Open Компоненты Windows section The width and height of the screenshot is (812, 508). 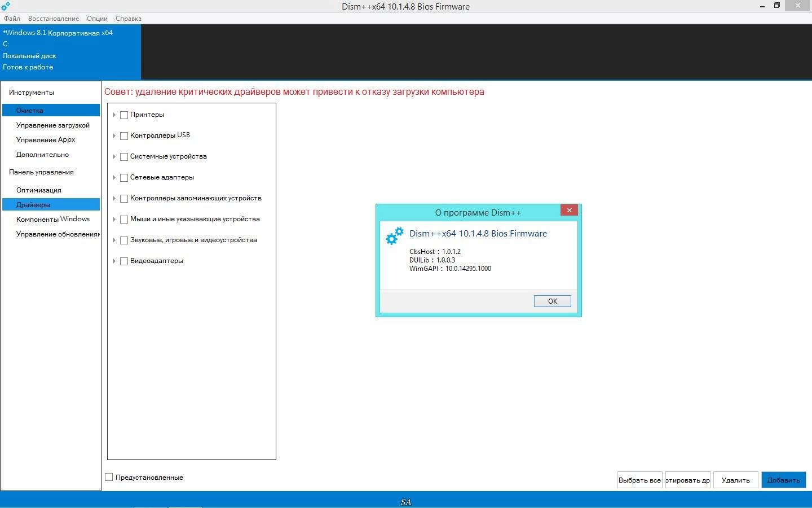pos(51,219)
